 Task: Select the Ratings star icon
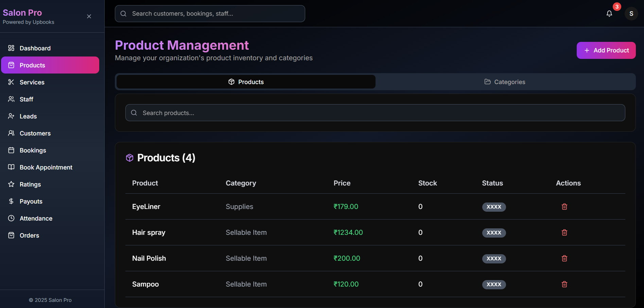[11, 184]
